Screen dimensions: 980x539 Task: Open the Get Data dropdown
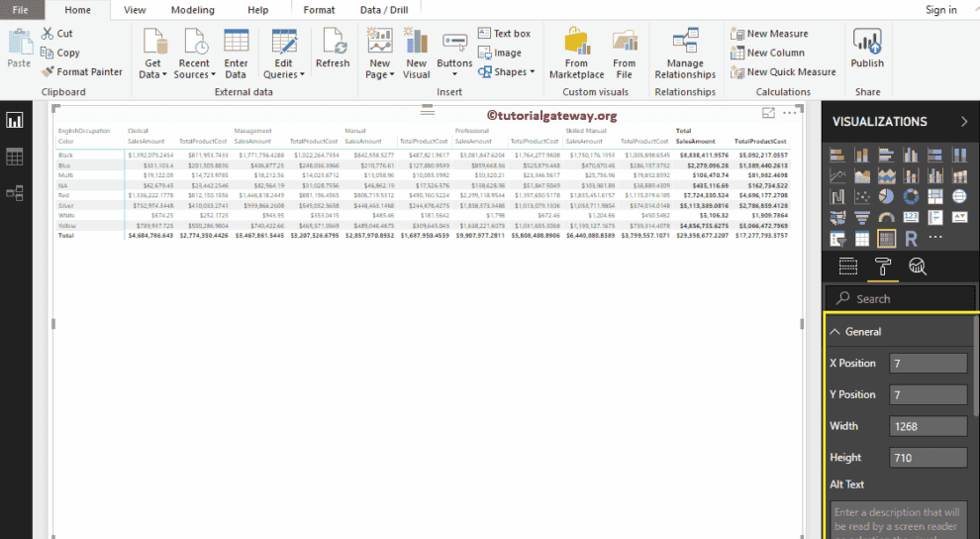(x=152, y=54)
